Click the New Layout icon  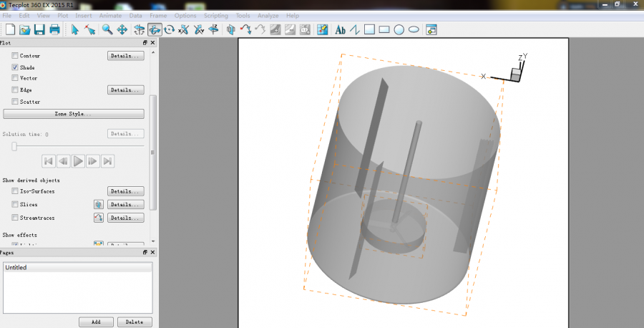pos(10,29)
